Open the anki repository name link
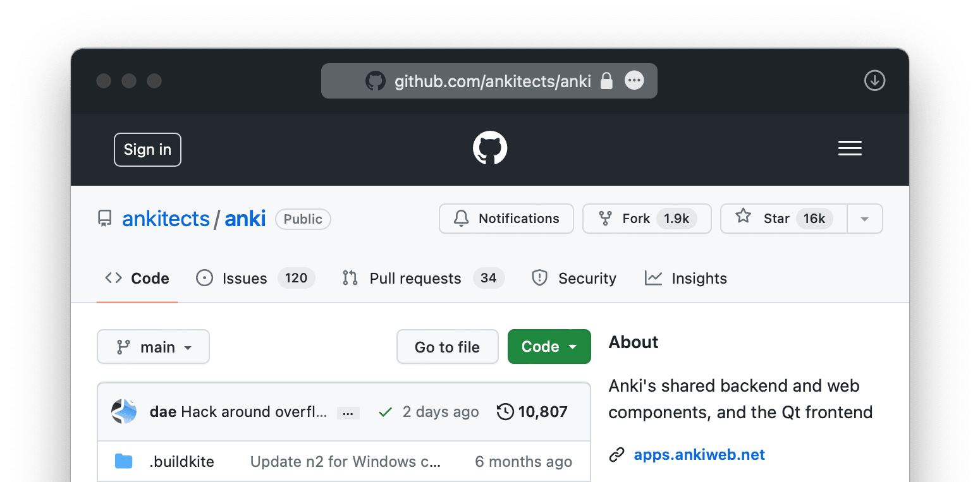The height and width of the screenshot is (482, 980). click(x=245, y=219)
